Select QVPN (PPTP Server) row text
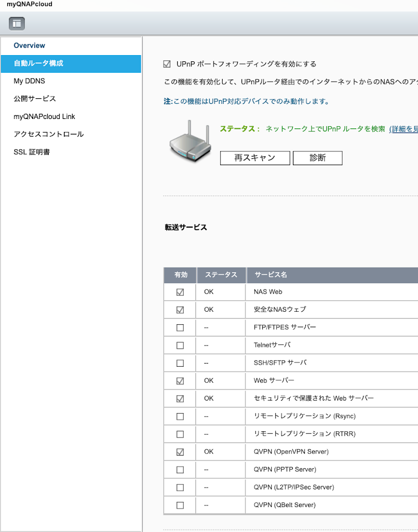The height and width of the screenshot is (532, 418). [285, 469]
